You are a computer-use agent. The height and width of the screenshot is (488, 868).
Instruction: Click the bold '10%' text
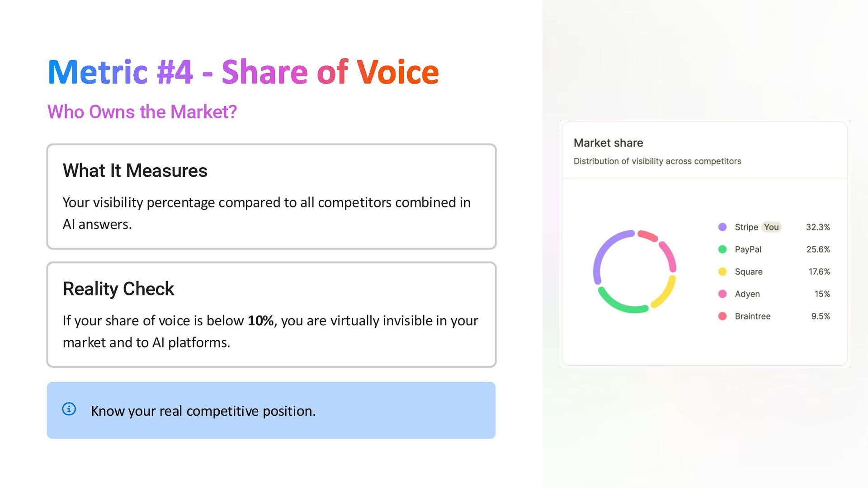(260, 320)
